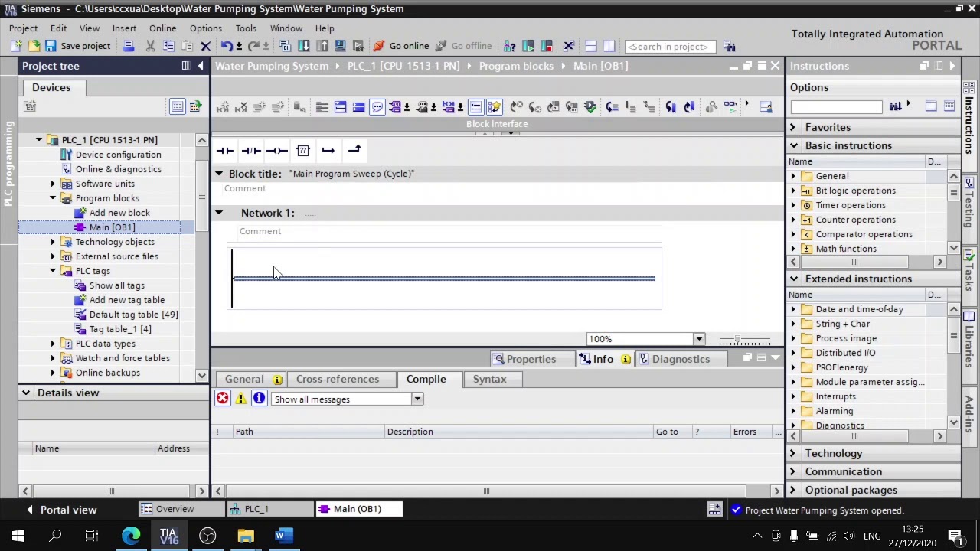Viewport: 980px width, 551px height.
Task: Click the Cut scissors icon
Action: [x=150, y=46]
